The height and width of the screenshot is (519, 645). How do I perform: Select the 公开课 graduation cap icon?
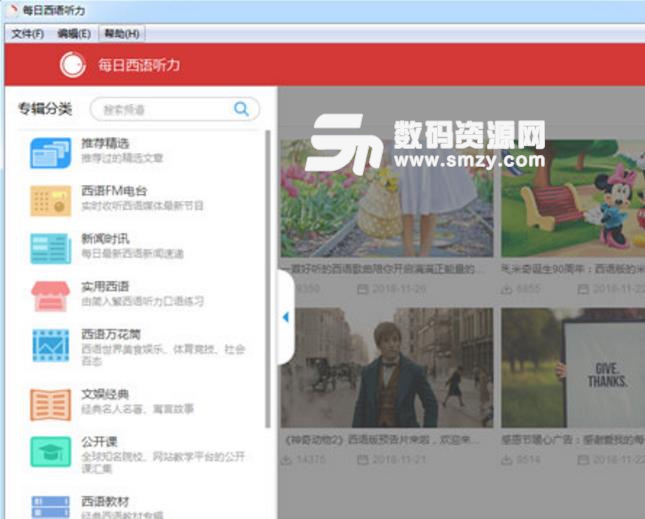click(x=51, y=452)
